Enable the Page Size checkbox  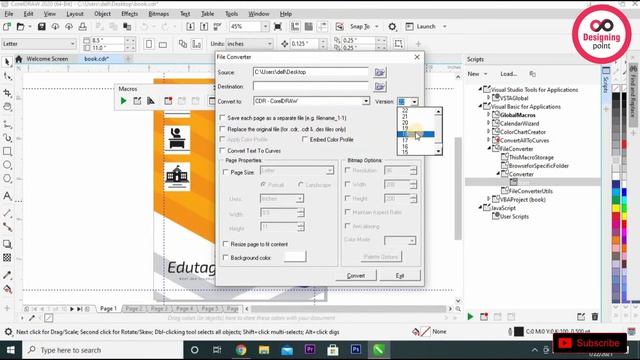pos(225,172)
